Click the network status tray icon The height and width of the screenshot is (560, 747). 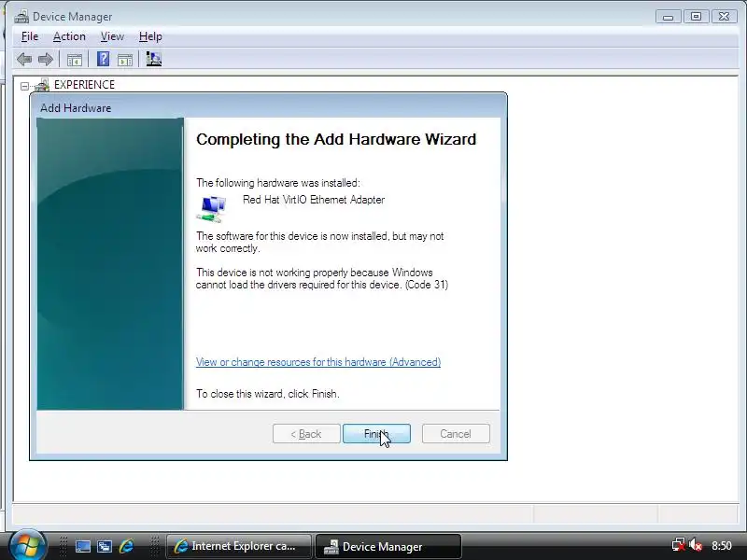point(679,545)
